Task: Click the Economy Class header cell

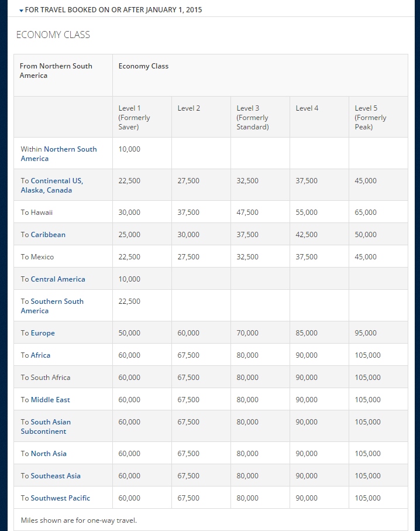Action: (143, 66)
